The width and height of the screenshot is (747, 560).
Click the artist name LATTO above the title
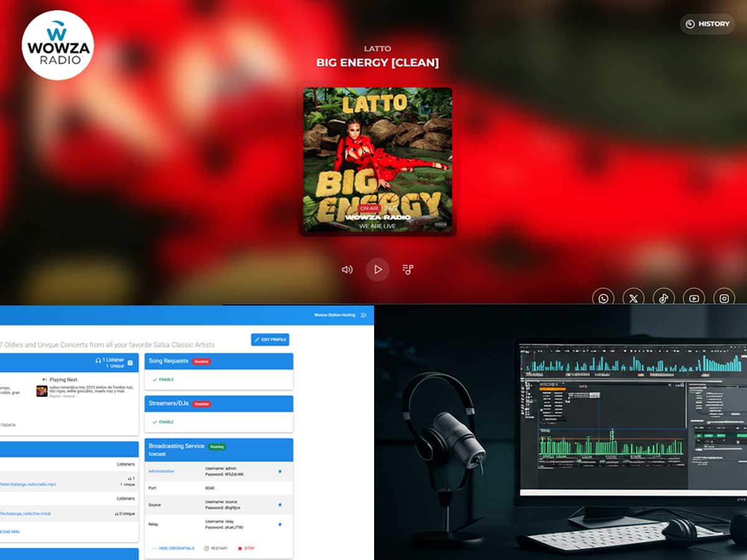point(377,49)
